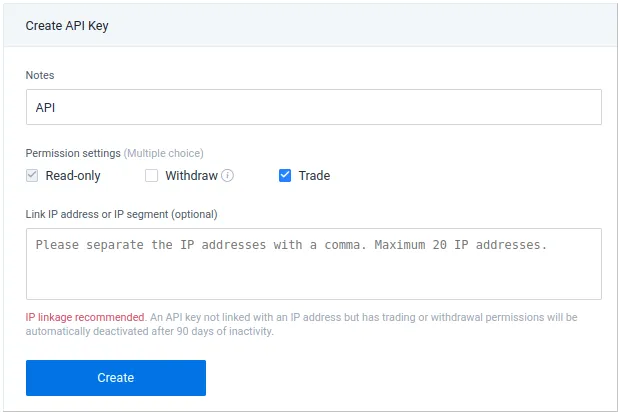Click the "(optional)" text in IP label
The height and width of the screenshot is (412, 618).
click(x=194, y=214)
